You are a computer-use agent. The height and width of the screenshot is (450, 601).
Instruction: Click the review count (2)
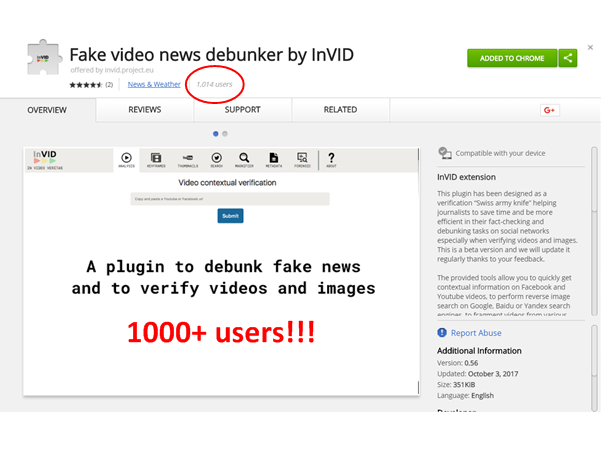click(x=109, y=85)
